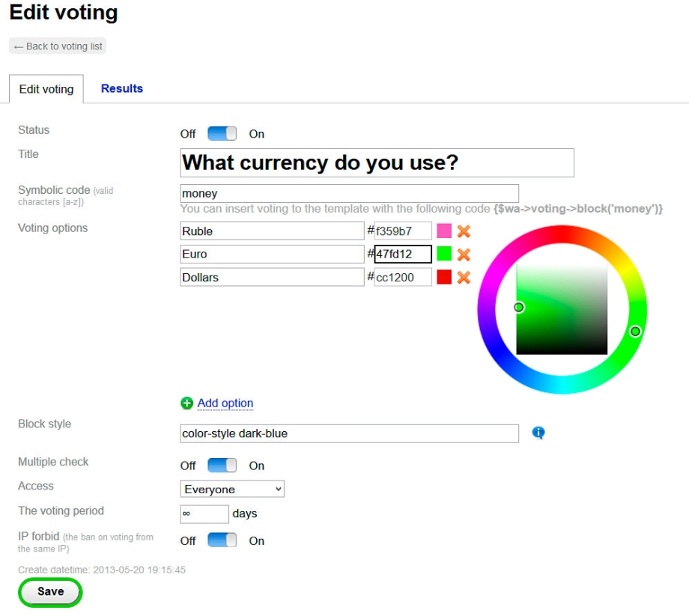Open the Access dropdown showing Everyone
Screen dimensions: 689x616
[232, 490]
